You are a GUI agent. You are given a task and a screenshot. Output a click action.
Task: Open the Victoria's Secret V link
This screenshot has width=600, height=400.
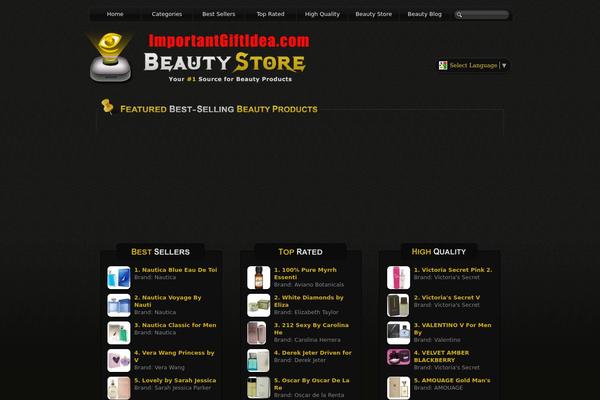coord(447,297)
